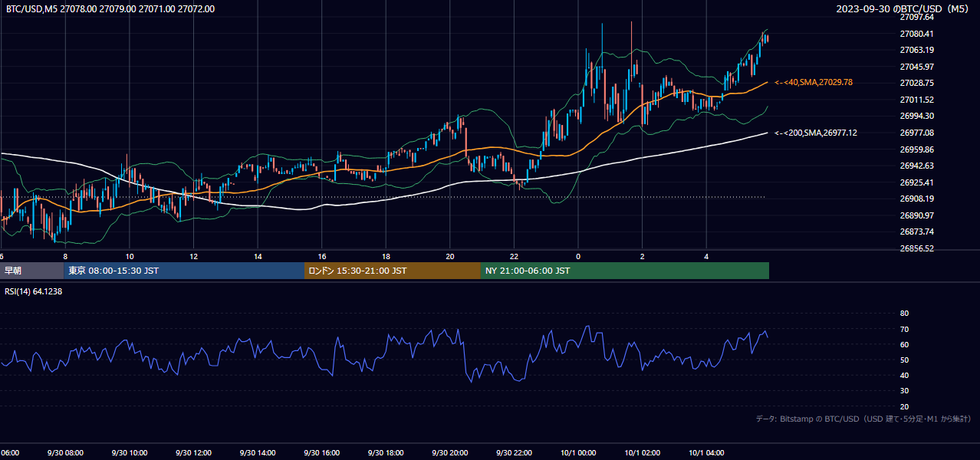Click RSI scale value 80
This screenshot has width=980, height=460.
click(x=904, y=314)
